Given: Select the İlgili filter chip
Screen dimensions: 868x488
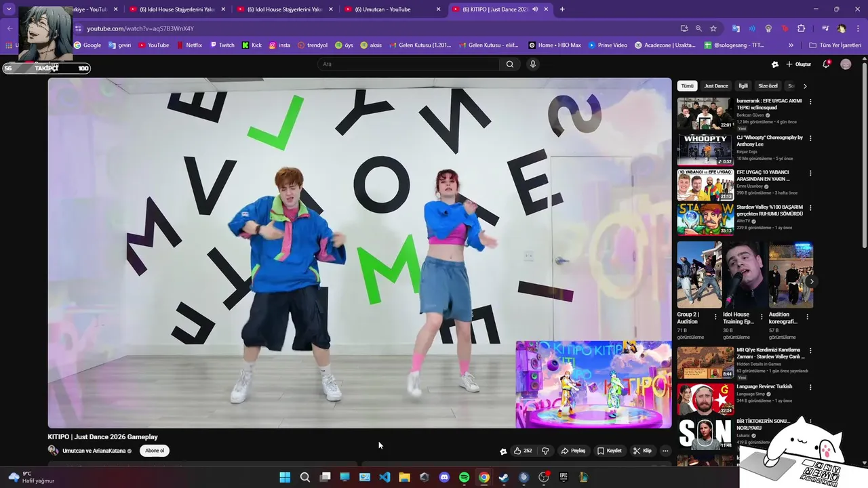Looking at the screenshot, I should click(743, 86).
